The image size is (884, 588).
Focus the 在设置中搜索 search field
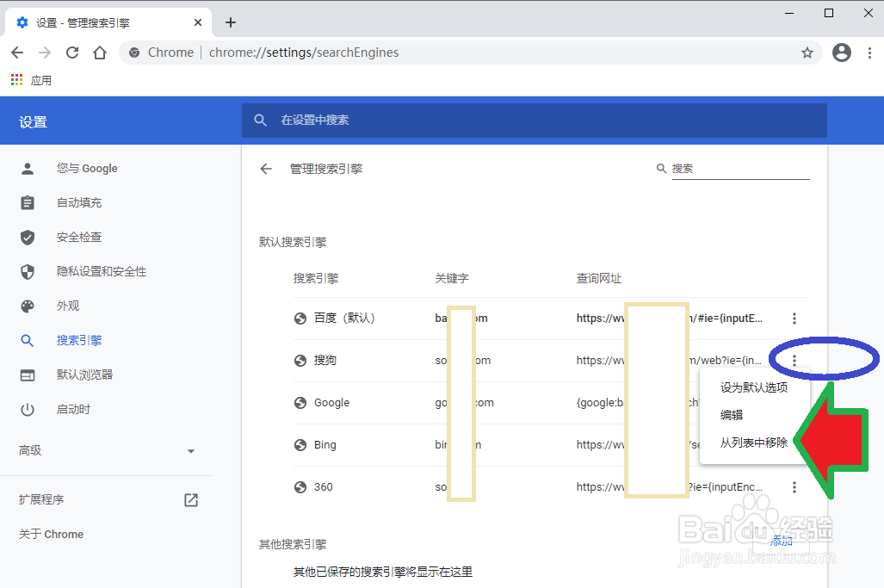click(535, 120)
